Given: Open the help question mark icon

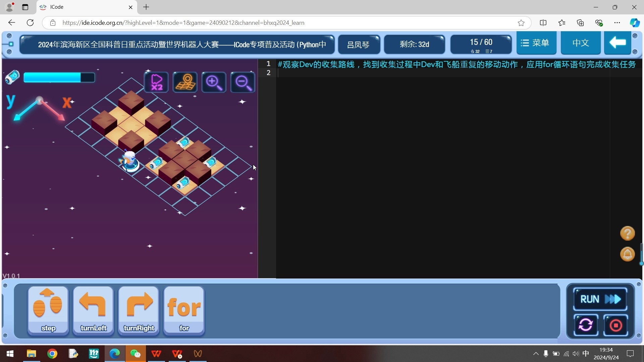Looking at the screenshot, I should point(627,233).
